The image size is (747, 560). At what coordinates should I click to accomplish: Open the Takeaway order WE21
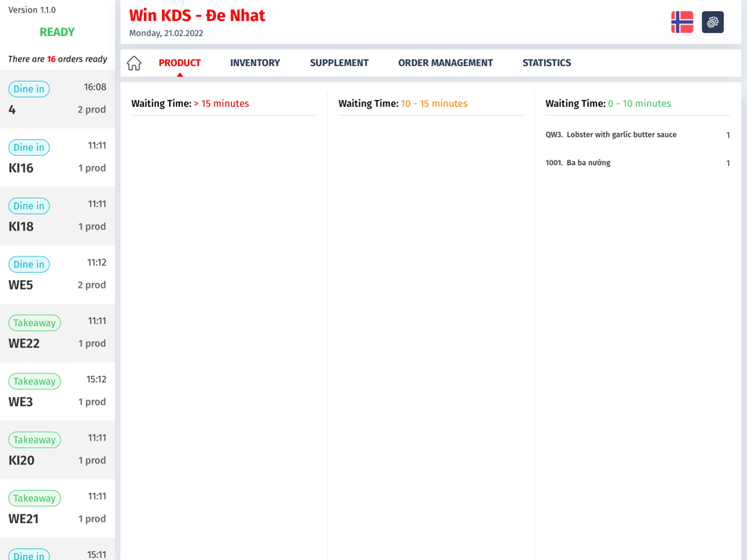coord(57,508)
